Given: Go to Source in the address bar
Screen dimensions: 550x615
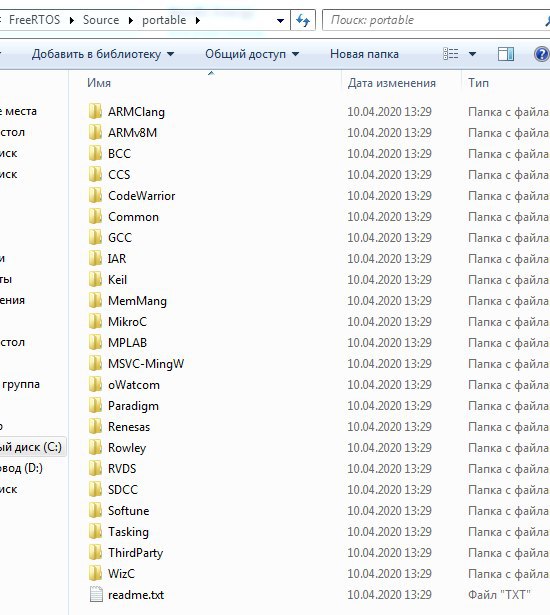Looking at the screenshot, I should coord(101,20).
